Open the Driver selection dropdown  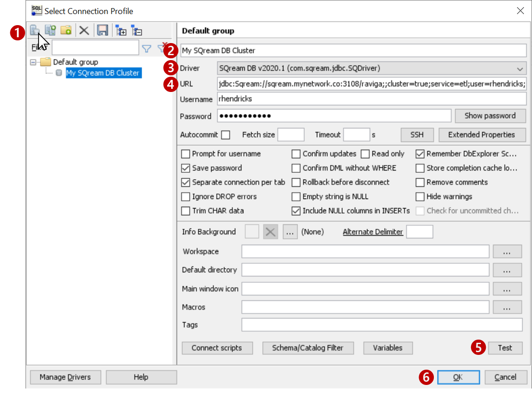tap(520, 68)
